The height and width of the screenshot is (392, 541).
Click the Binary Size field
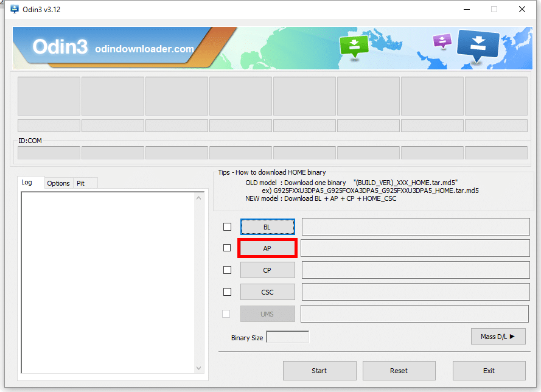pyautogui.click(x=288, y=337)
